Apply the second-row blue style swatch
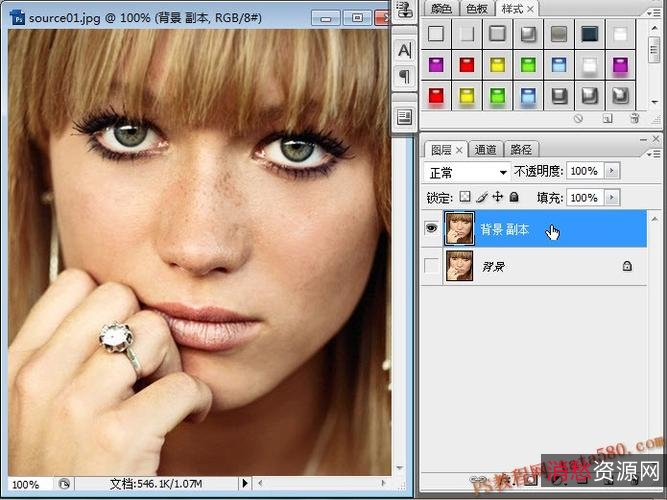Image resolution: width=667 pixels, height=500 pixels. point(559,65)
